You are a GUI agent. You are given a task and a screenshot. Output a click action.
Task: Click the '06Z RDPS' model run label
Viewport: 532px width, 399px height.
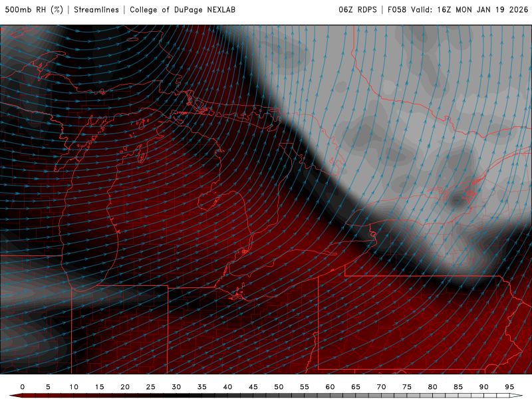[x=358, y=10]
